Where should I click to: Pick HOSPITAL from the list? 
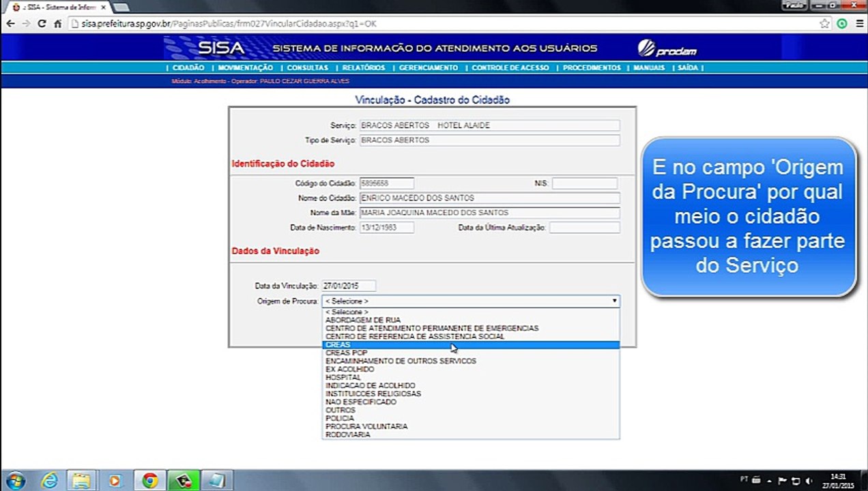click(x=471, y=378)
